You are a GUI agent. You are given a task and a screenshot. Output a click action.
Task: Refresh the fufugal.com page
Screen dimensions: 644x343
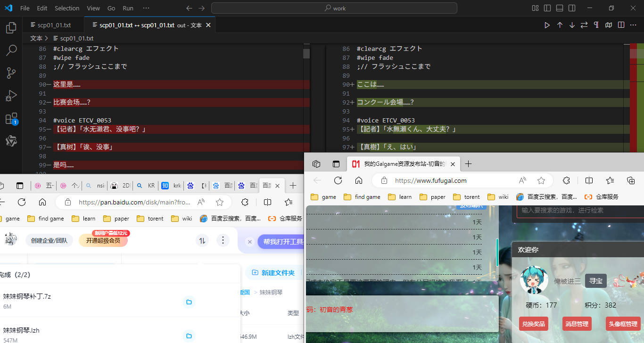[x=338, y=180]
